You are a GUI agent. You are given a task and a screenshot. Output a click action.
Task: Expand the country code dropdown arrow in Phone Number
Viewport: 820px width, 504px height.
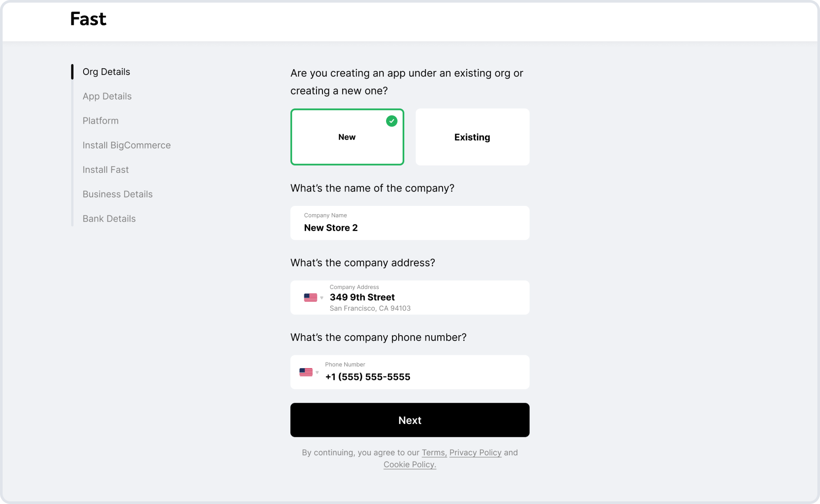317,373
